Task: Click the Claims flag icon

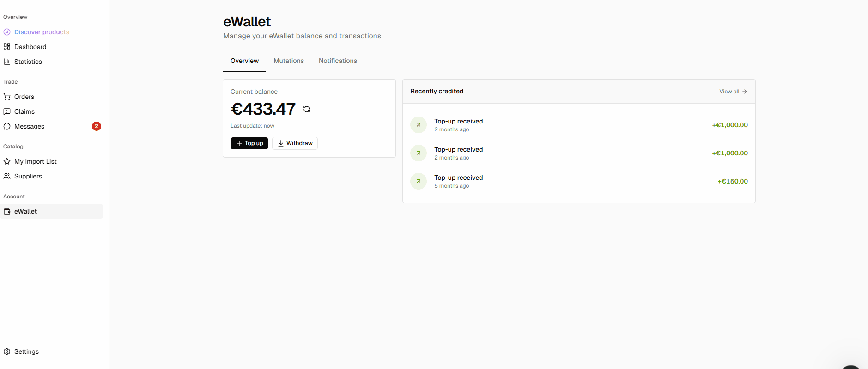Action: tap(7, 111)
